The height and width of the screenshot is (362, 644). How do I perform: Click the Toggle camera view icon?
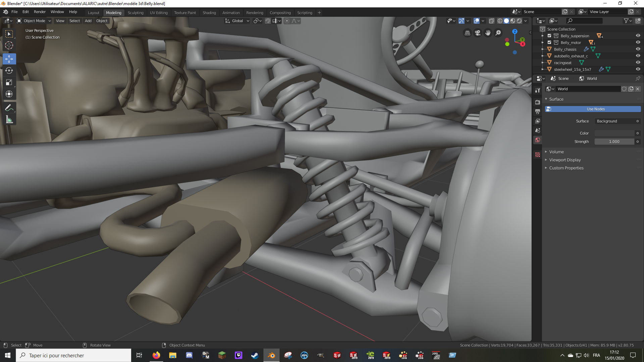click(478, 33)
